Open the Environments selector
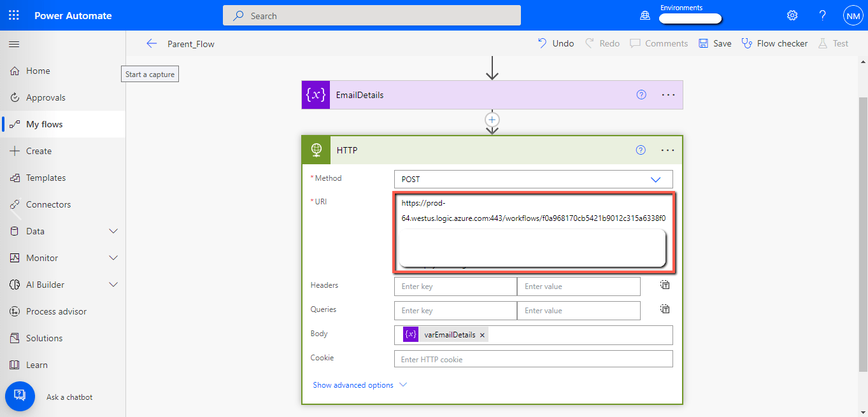 coord(690,15)
